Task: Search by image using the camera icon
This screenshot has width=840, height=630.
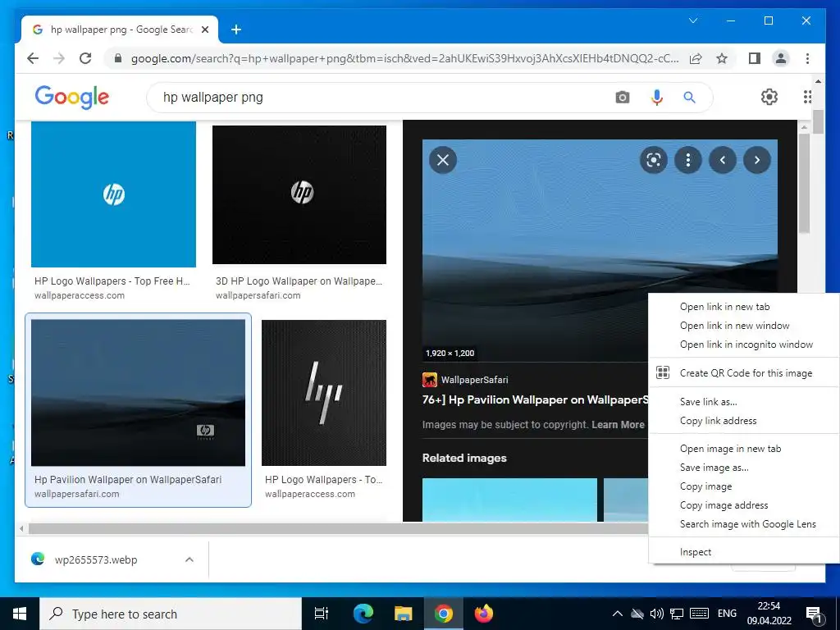Action: 622,98
